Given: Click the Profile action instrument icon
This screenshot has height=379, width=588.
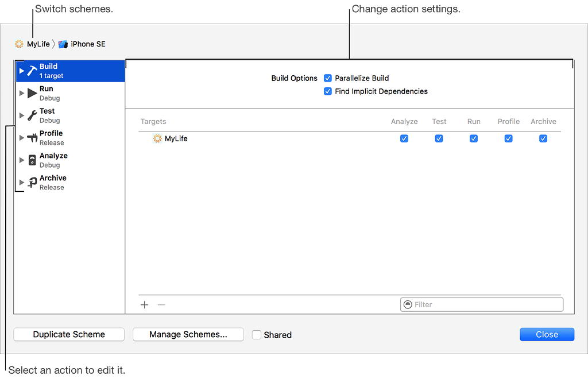Looking at the screenshot, I should point(32,138).
